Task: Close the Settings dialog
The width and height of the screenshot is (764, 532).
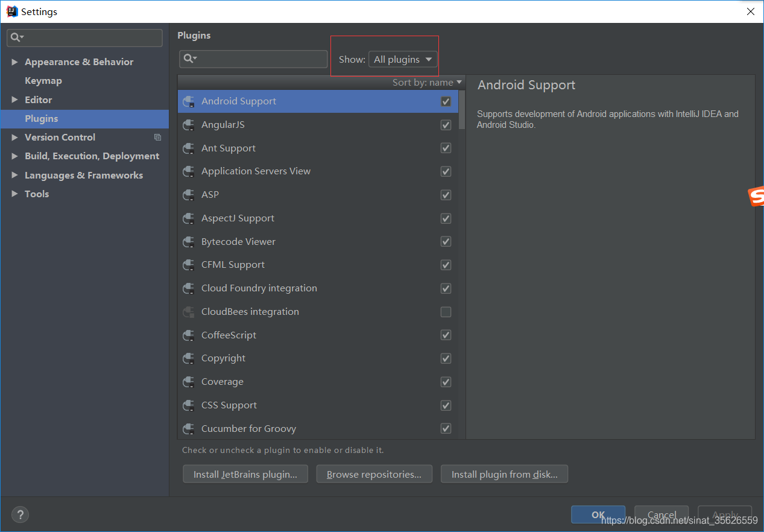Action: click(750, 11)
